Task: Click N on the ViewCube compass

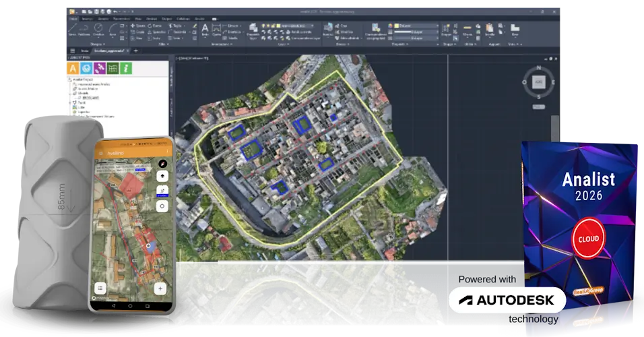Action: point(538,68)
